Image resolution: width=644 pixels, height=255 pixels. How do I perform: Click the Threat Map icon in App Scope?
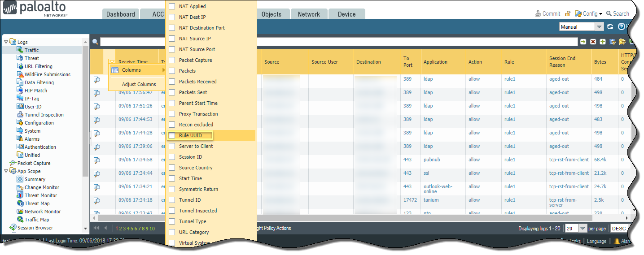pyautogui.click(x=20, y=203)
